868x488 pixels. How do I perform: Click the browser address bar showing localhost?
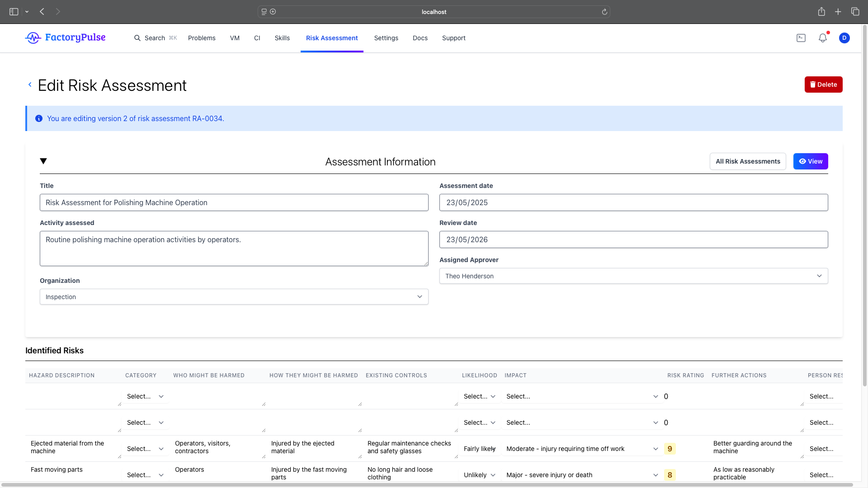click(434, 12)
